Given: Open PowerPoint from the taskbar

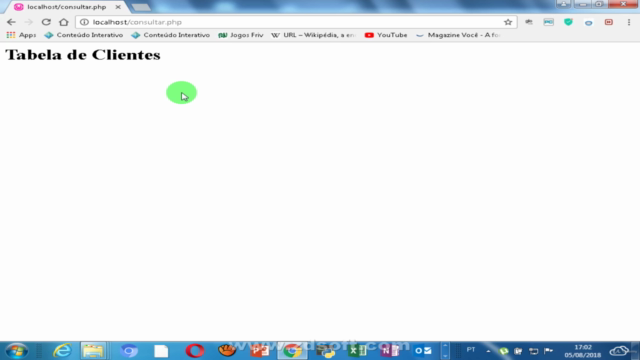Looking at the screenshot, I should tap(260, 351).
